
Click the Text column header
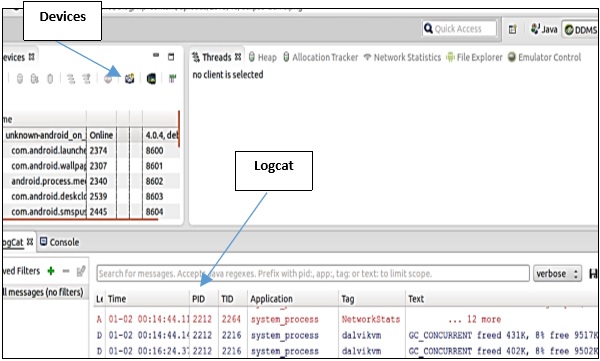501,299
